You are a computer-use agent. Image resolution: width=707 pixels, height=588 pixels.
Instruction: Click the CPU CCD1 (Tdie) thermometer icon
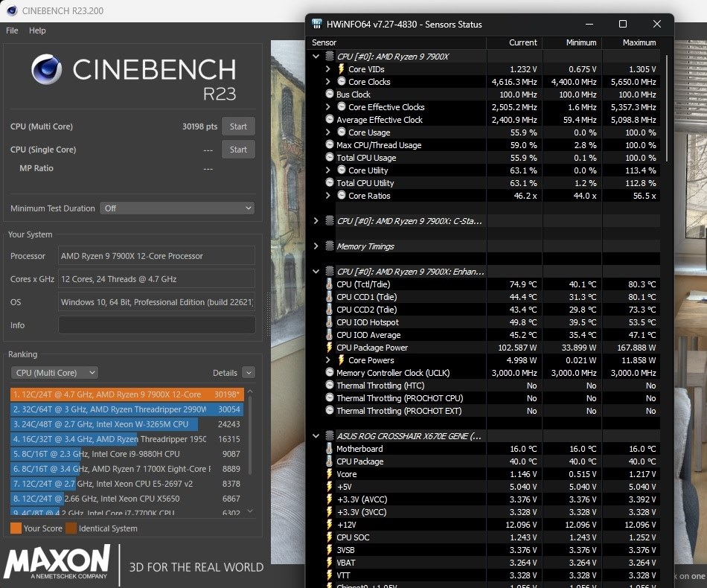point(329,297)
